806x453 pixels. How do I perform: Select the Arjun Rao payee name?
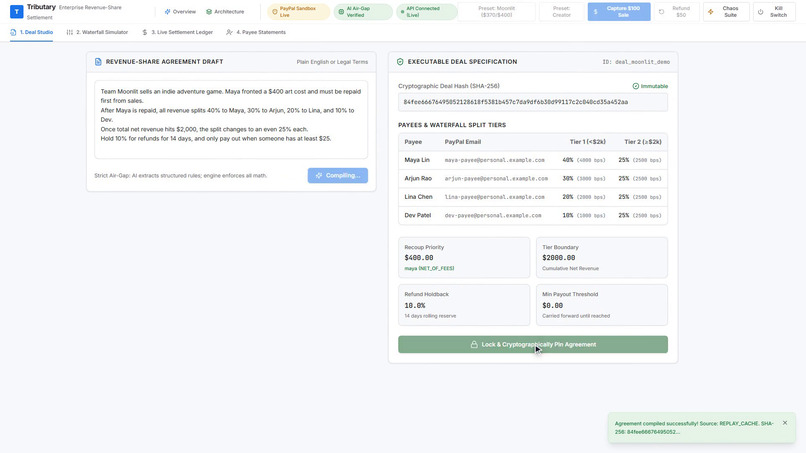(418, 178)
